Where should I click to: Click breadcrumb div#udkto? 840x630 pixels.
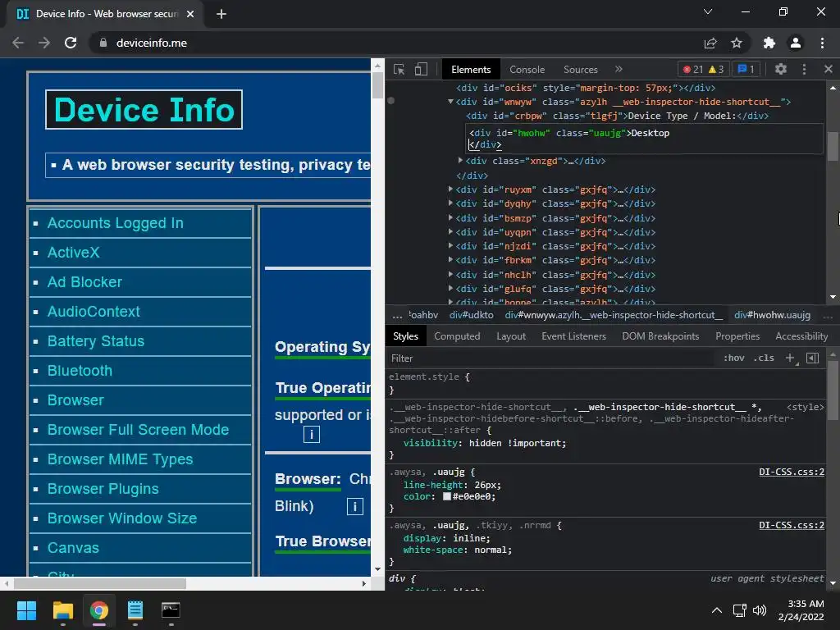click(x=472, y=315)
